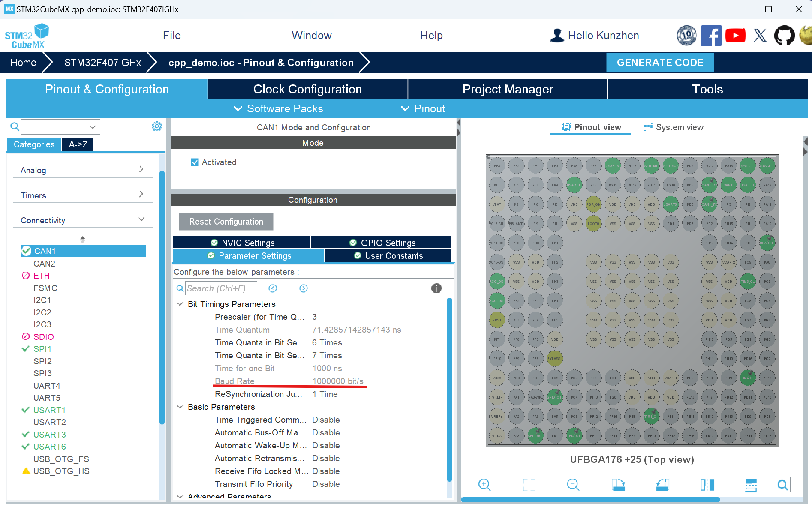812x507 pixels.
Task: Switch to the Clock Configuration tab
Action: (307, 89)
